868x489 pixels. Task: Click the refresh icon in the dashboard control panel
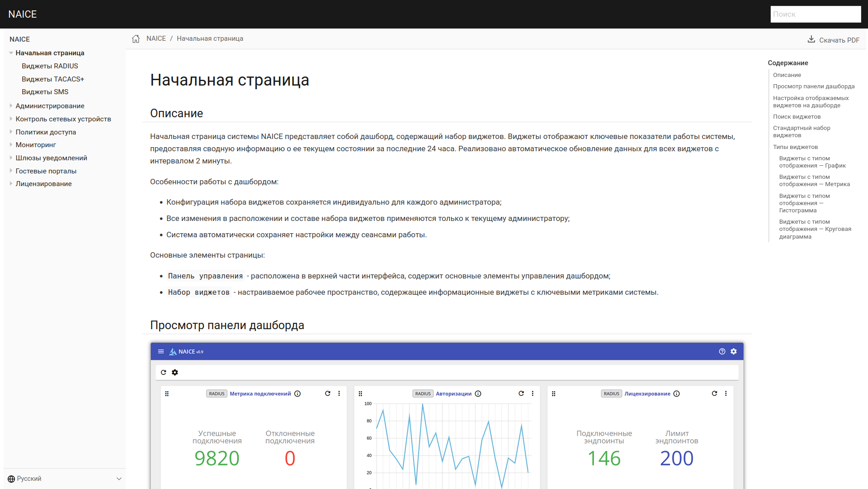(163, 372)
